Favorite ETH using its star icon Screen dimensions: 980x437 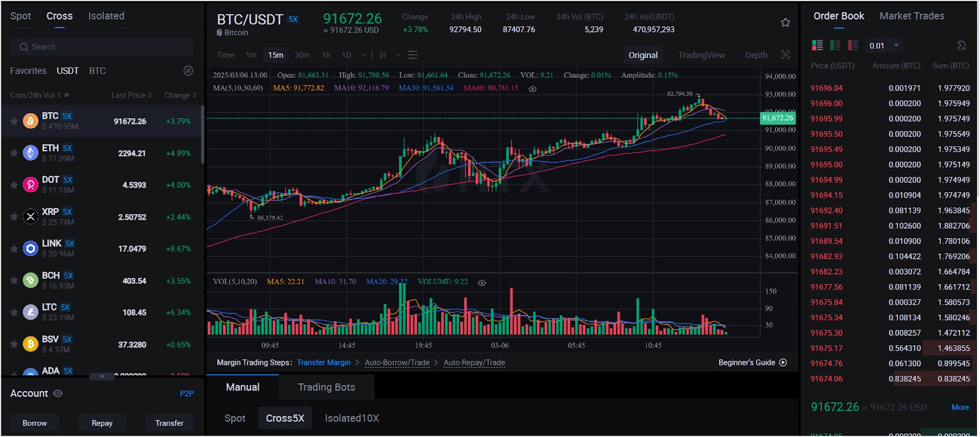click(x=14, y=153)
